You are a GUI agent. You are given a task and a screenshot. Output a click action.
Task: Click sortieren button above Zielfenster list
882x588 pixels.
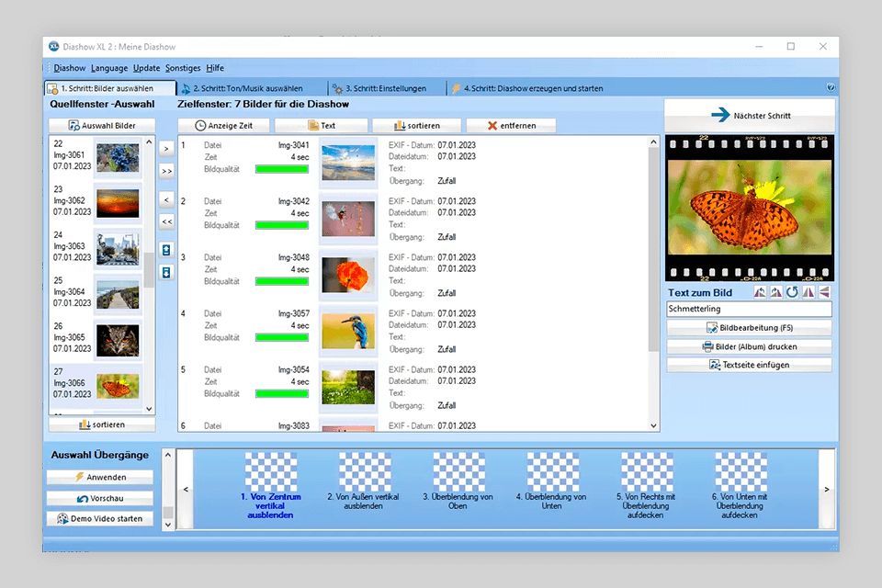(x=417, y=126)
